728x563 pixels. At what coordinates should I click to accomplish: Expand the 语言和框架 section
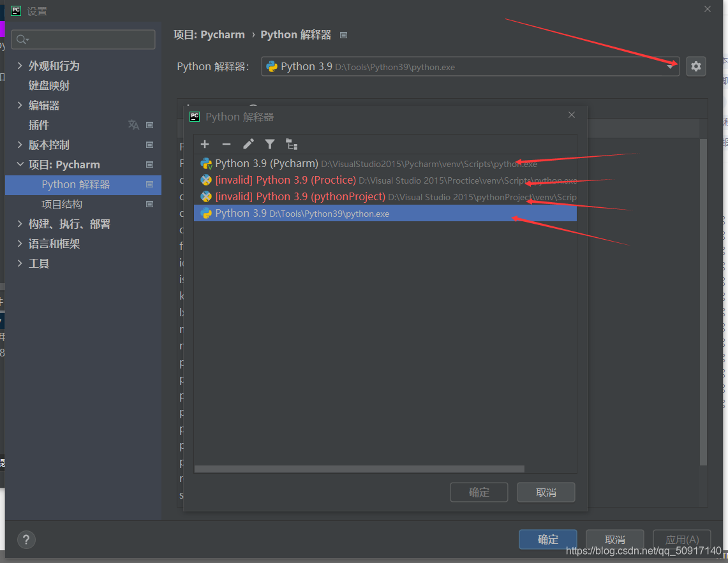[20, 243]
